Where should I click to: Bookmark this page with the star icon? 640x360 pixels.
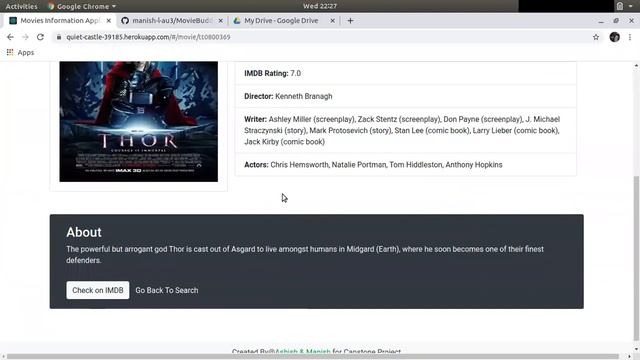(x=596, y=37)
